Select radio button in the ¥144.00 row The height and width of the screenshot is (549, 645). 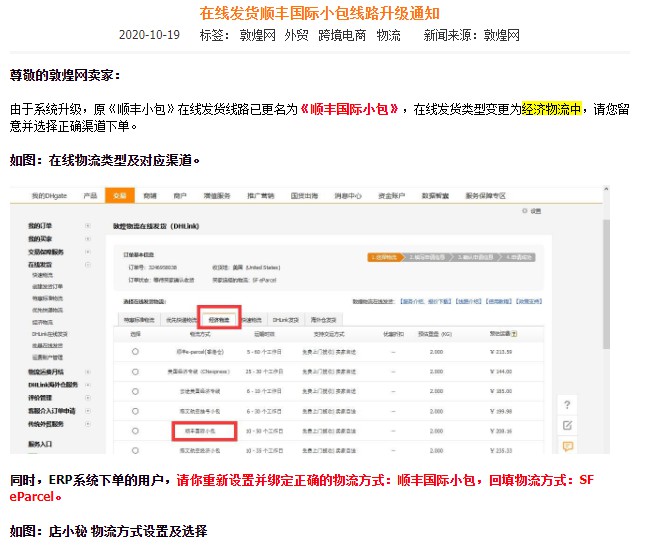tap(135, 371)
